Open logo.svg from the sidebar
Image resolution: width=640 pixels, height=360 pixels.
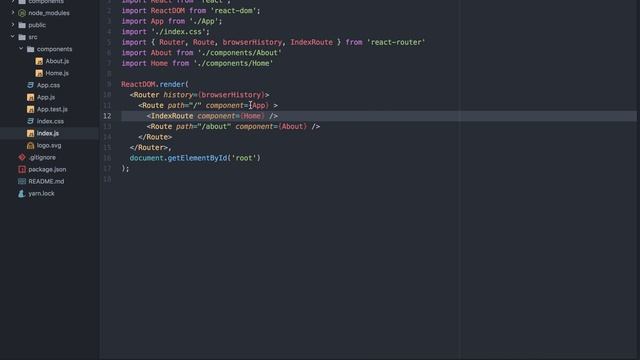49,145
